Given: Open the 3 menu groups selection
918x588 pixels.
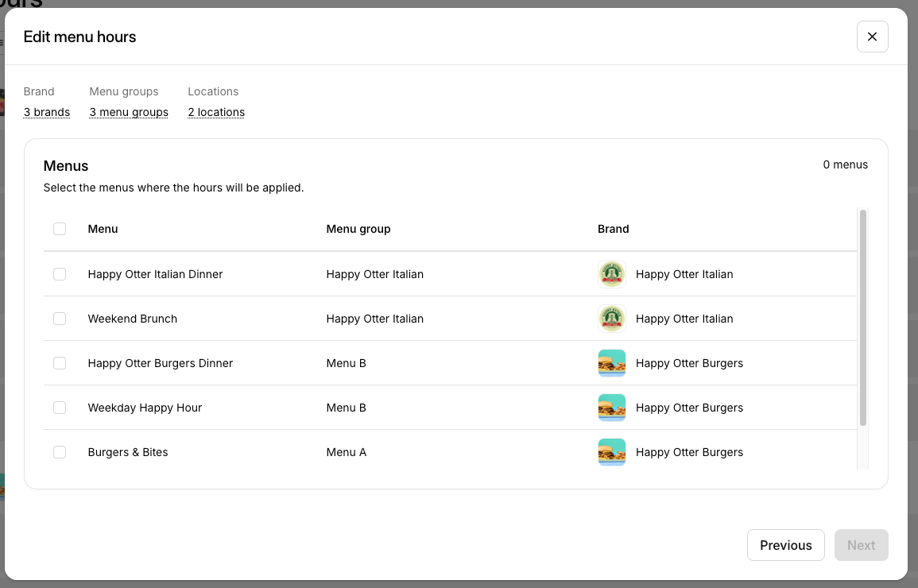Looking at the screenshot, I should click(x=129, y=112).
